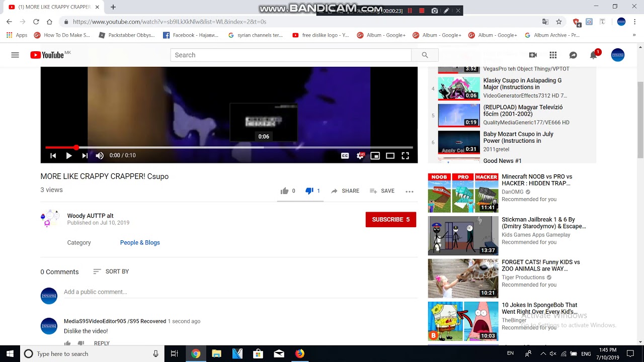Dislike the 'Dislike the video!' comment

tap(80, 343)
